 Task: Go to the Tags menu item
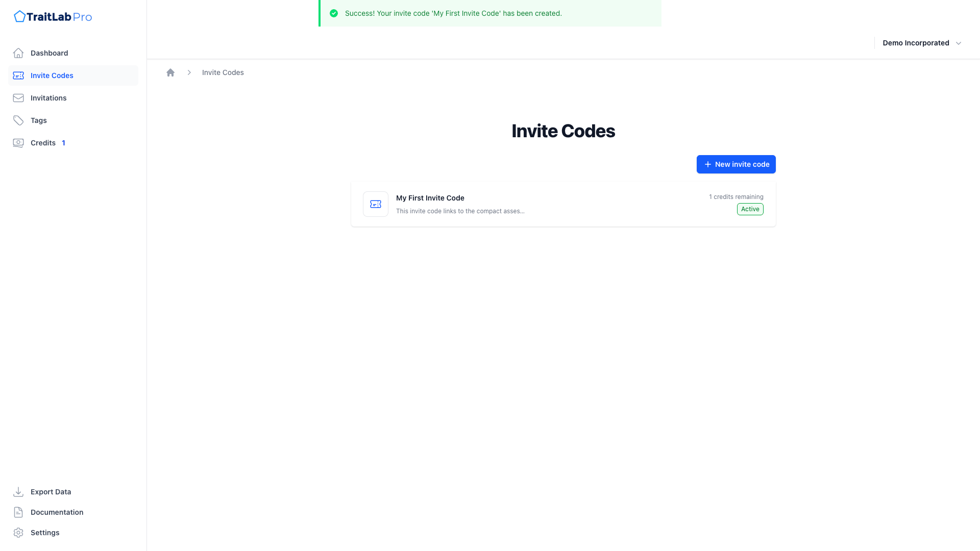click(39, 120)
